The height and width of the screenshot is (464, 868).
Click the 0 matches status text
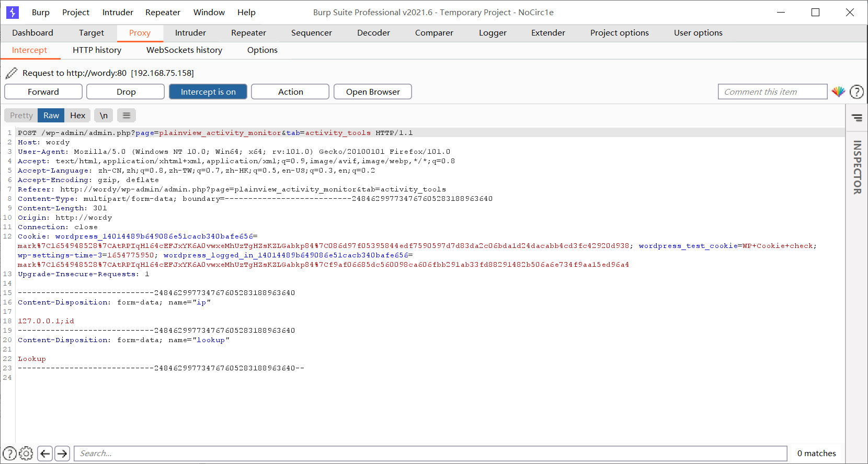coord(816,453)
